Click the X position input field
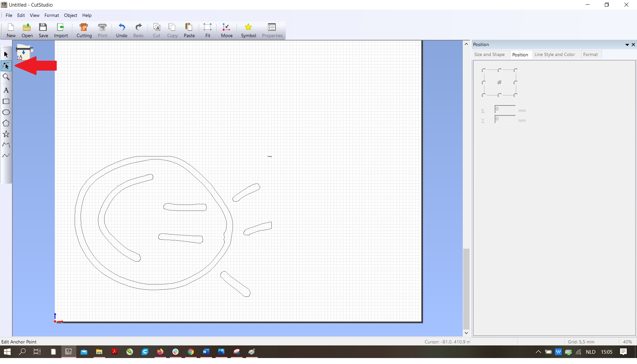 505,109
